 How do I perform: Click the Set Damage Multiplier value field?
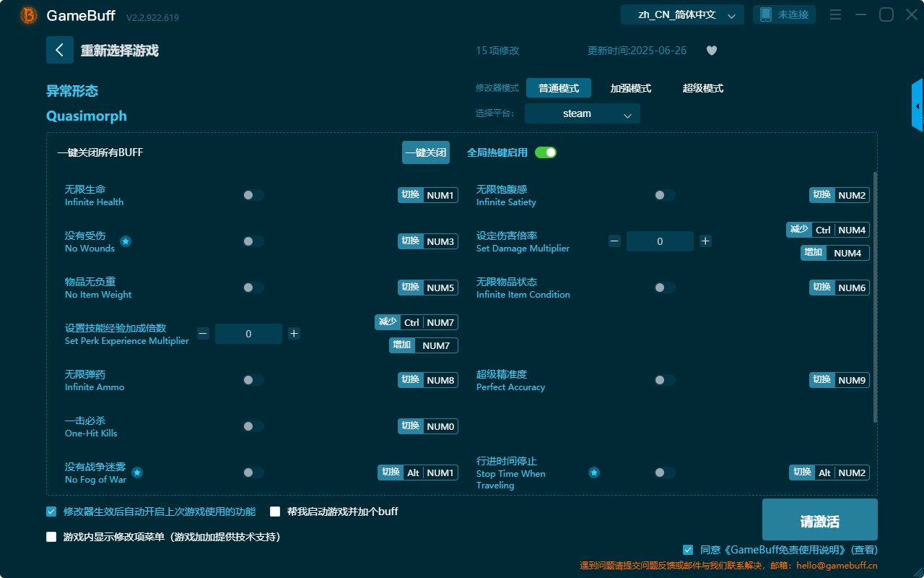[660, 241]
